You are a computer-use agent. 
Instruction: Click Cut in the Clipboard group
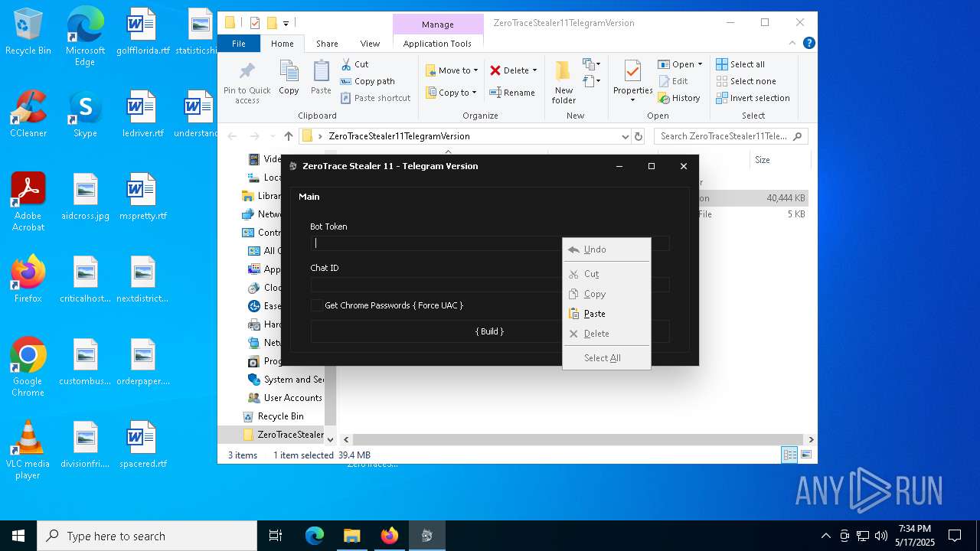354,64
